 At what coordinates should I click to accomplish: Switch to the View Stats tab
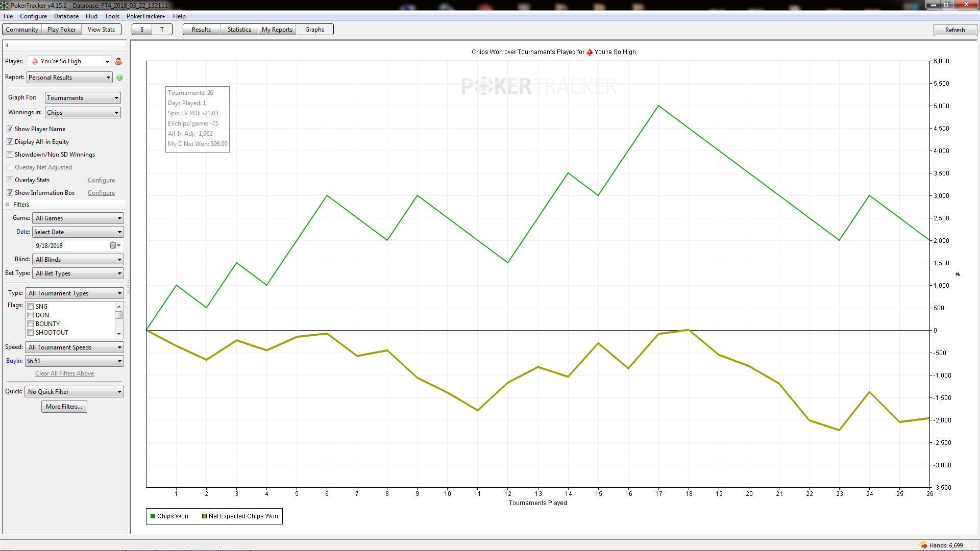101,30
